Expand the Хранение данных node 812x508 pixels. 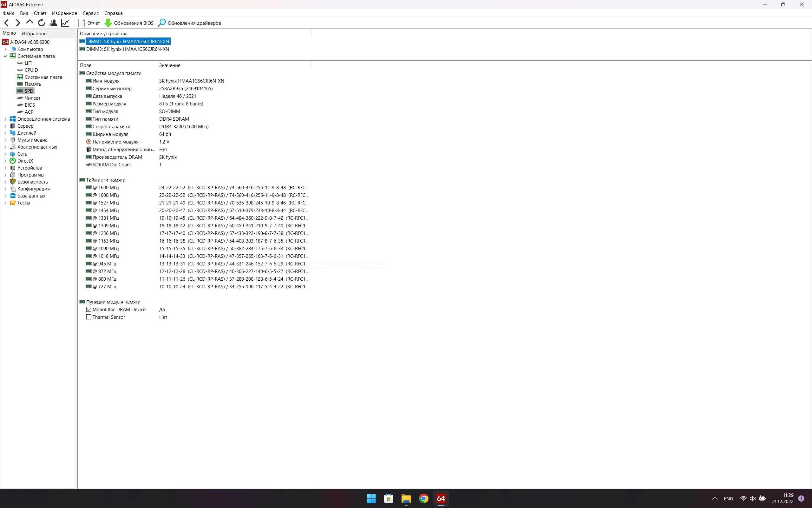[x=5, y=147]
